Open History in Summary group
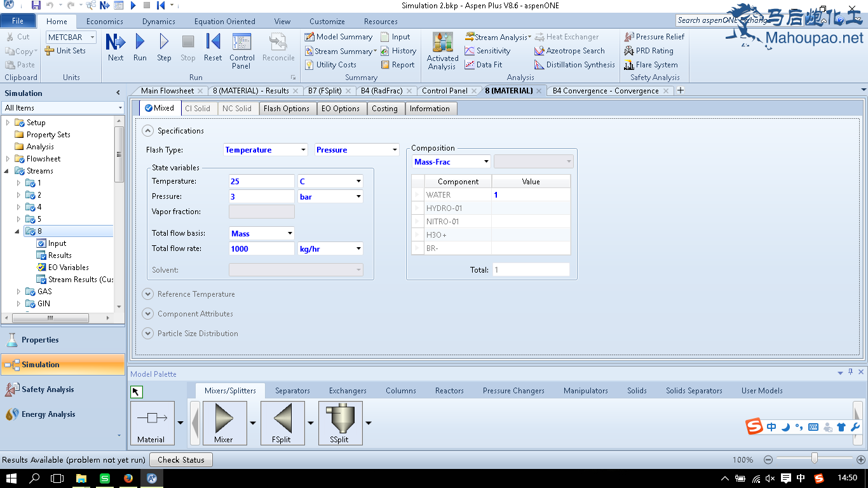868x488 pixels. (x=398, y=51)
